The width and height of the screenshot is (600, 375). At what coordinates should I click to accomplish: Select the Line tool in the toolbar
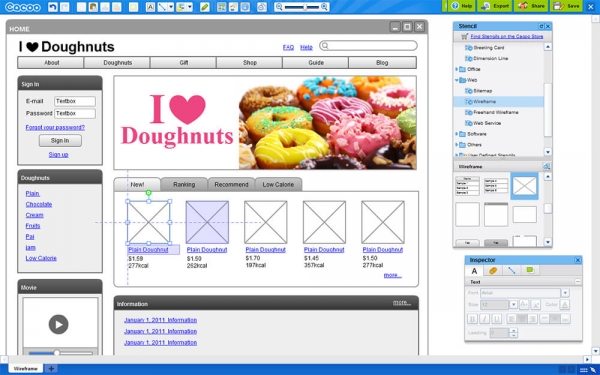[x=163, y=7]
